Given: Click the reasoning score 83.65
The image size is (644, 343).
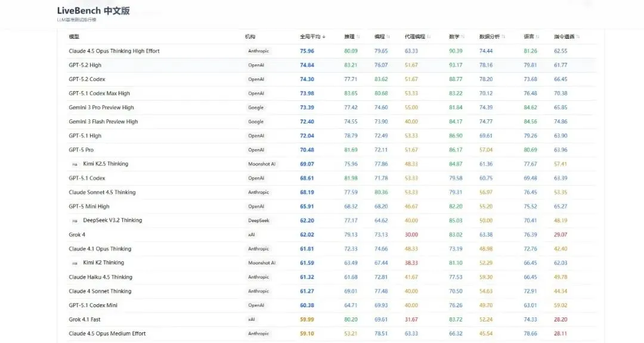Looking at the screenshot, I should tap(351, 93).
